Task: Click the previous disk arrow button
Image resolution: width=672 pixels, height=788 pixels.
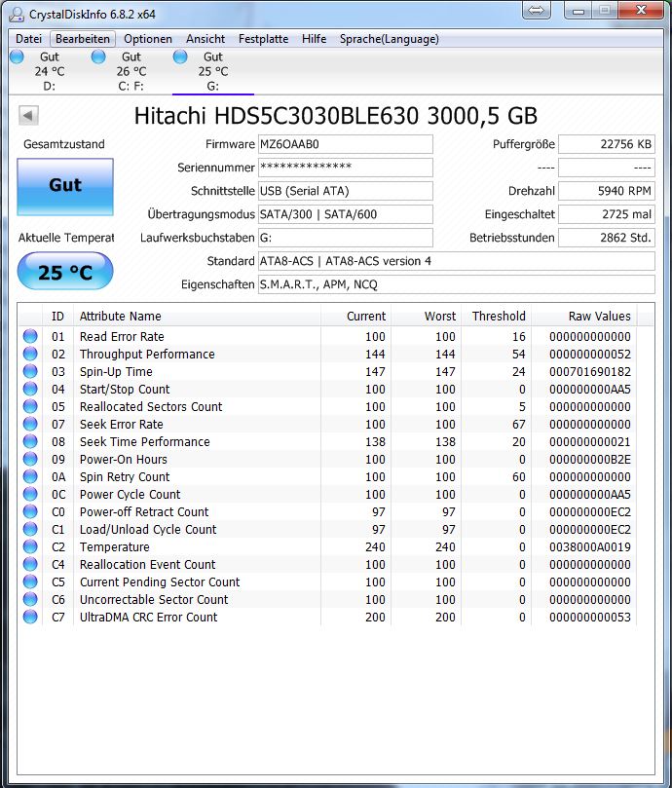Action: pyautogui.click(x=28, y=116)
